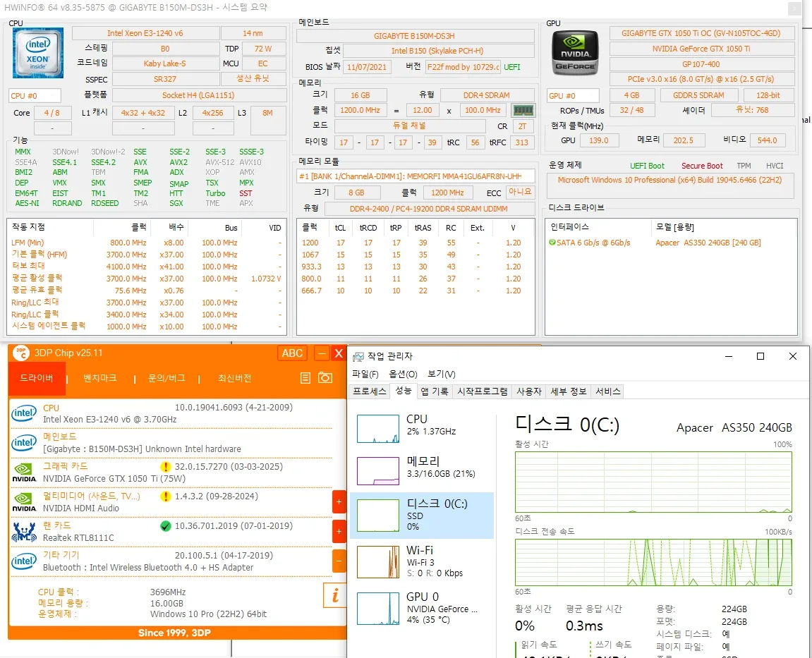Click the 터보 최대 row in HWiNFO

point(147,267)
